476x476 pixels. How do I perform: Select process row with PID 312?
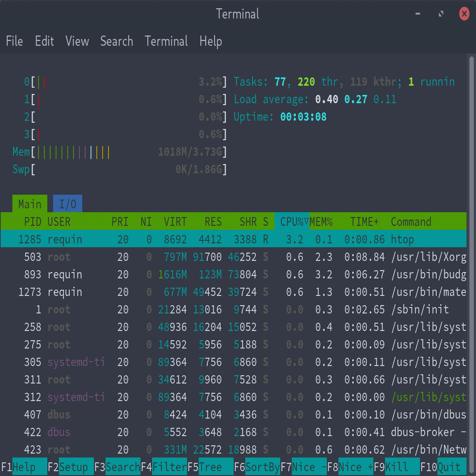coord(234,397)
